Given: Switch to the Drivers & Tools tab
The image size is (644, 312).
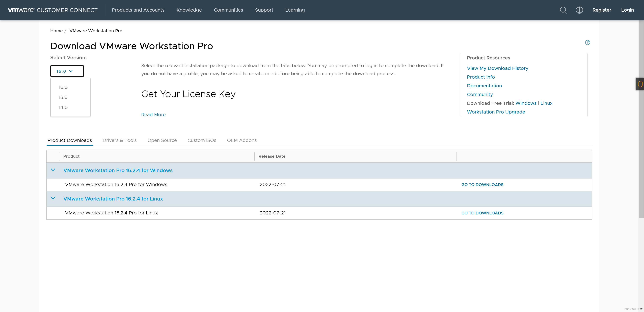Looking at the screenshot, I should pos(120,140).
